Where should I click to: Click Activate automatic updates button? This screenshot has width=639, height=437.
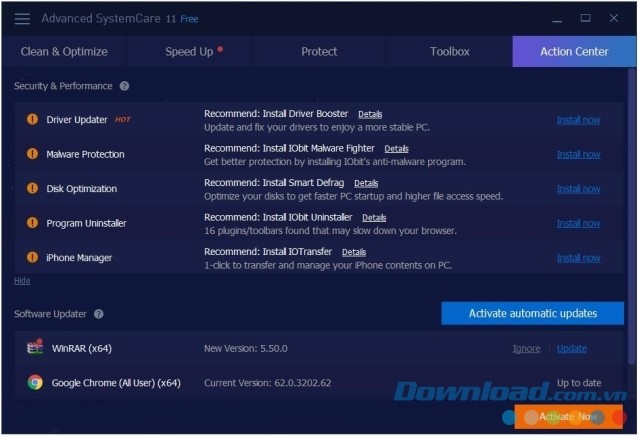pos(532,313)
